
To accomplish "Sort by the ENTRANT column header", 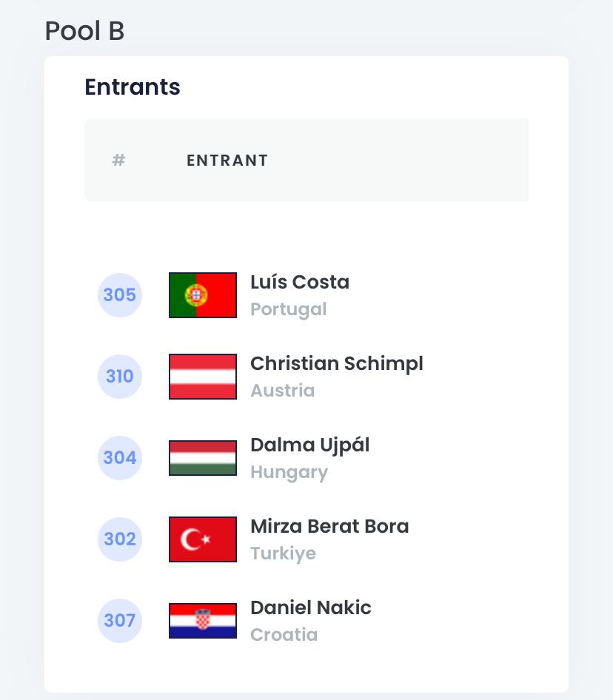I will (227, 161).
